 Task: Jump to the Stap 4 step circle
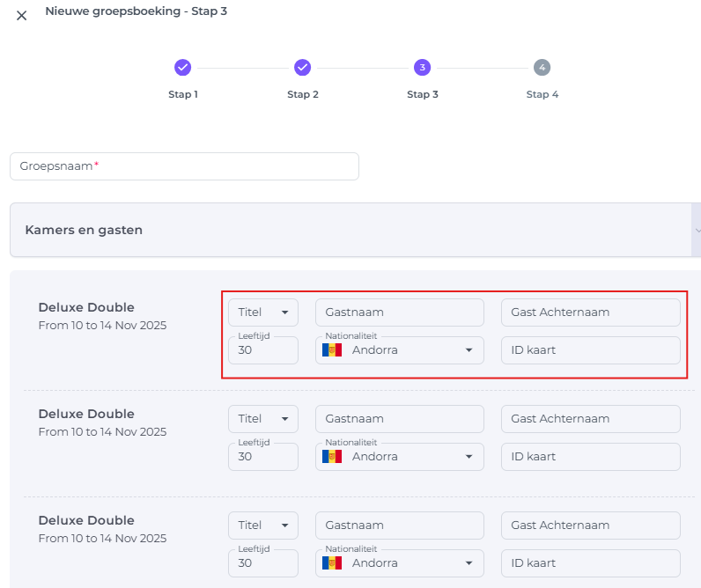pos(542,67)
